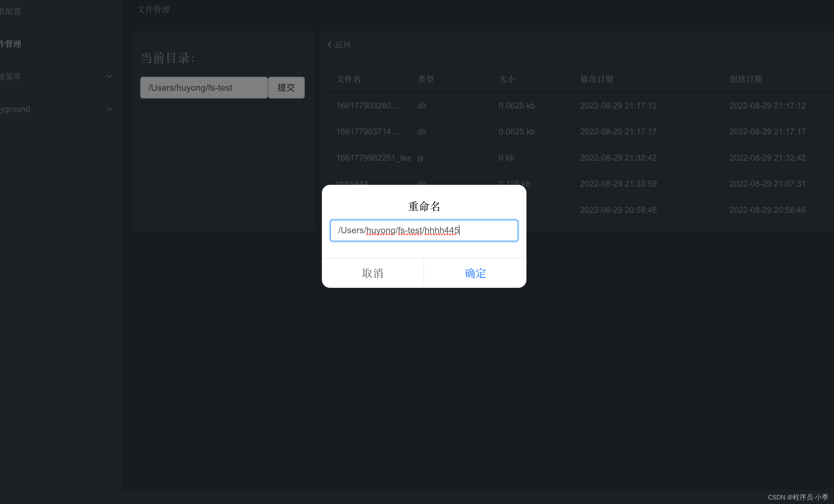
Task: Cancel the rename dialog via 取消
Action: 373,273
